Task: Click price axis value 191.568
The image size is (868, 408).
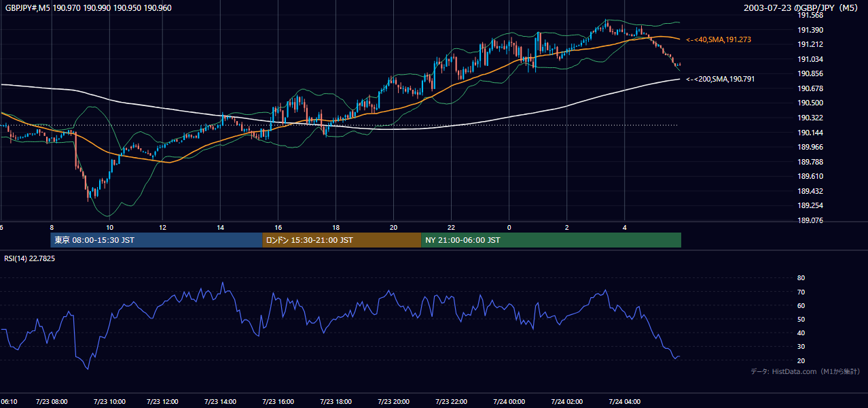Action: click(x=810, y=15)
